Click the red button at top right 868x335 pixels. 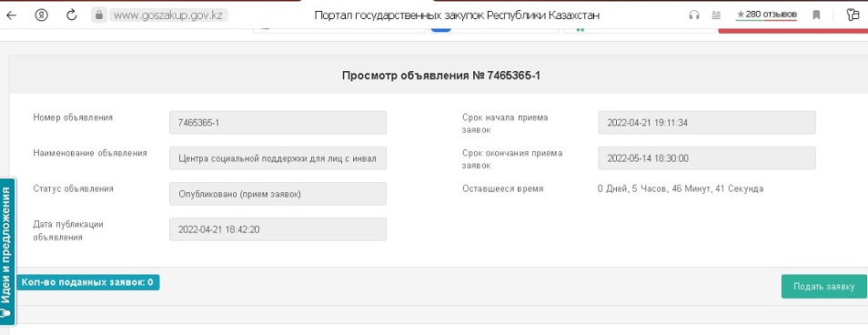coord(792,30)
